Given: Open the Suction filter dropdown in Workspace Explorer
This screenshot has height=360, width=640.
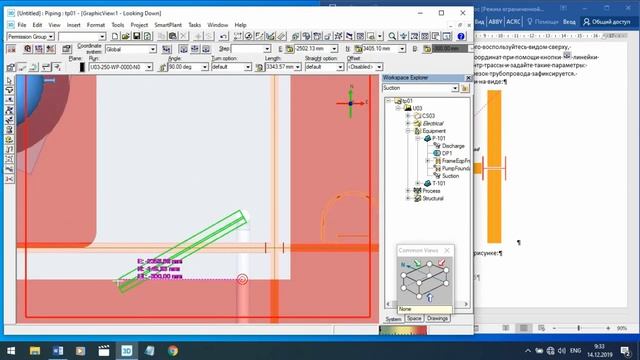Looking at the screenshot, I should [455, 88].
